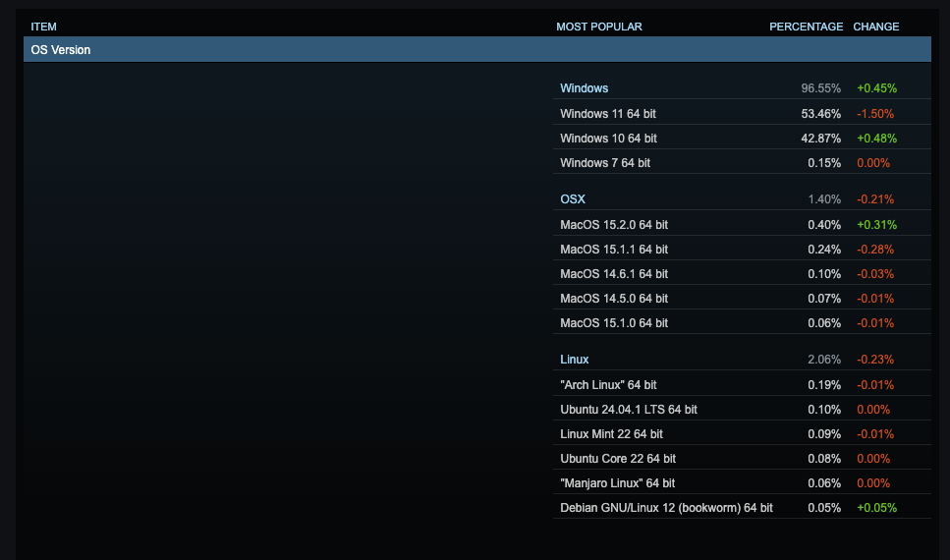Screen dimensions: 950x560
Task: Select the MacOS 15.2.0 64 bit label
Action: [x=614, y=225]
